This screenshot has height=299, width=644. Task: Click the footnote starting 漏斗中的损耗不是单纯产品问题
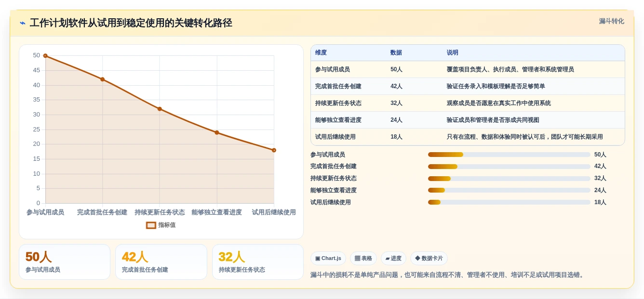click(x=448, y=275)
